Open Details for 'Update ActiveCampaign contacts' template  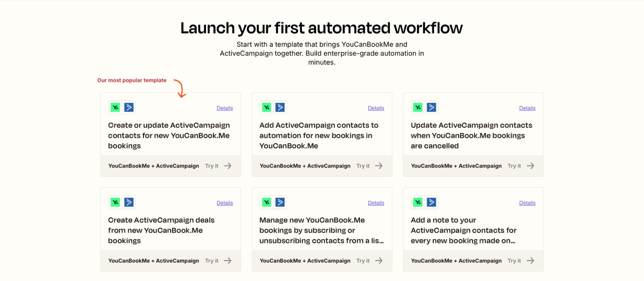coord(527,108)
